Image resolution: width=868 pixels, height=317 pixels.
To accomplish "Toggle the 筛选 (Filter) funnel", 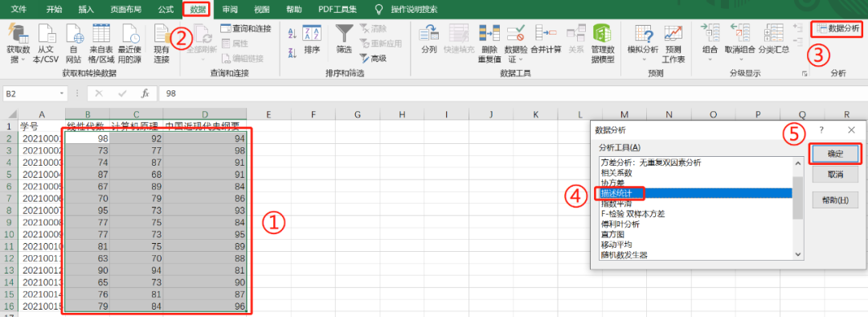I will pos(344,39).
